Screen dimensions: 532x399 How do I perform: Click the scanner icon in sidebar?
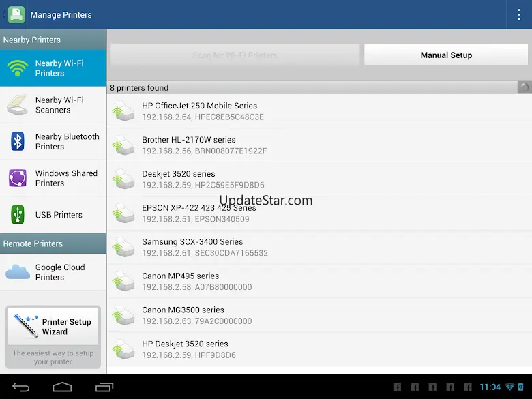[x=17, y=105]
